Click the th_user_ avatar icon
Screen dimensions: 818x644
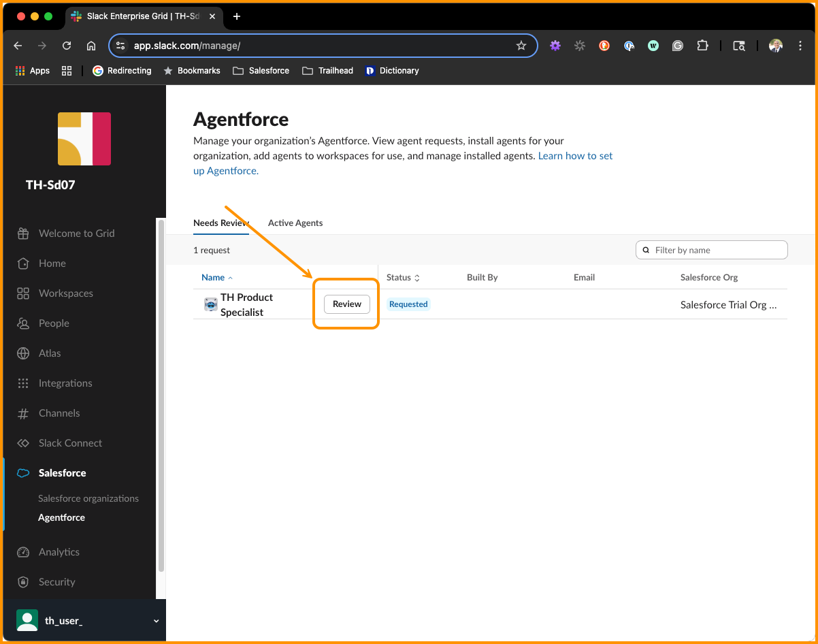pyautogui.click(x=27, y=620)
